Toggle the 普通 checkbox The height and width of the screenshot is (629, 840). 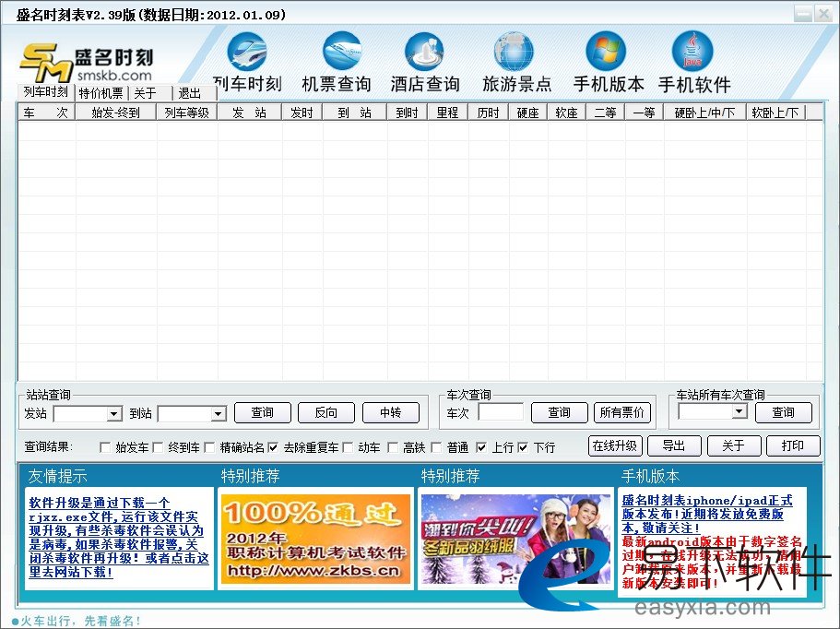point(436,446)
